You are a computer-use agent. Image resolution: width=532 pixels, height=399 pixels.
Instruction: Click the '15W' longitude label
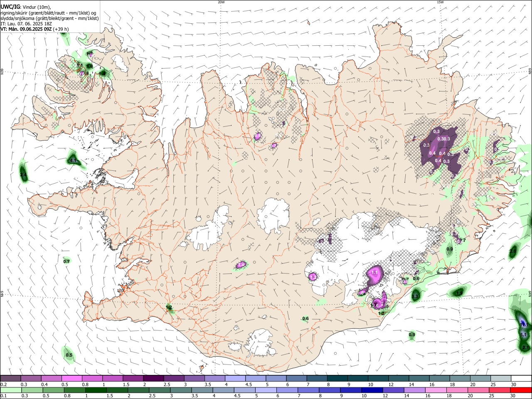pos(440,2)
